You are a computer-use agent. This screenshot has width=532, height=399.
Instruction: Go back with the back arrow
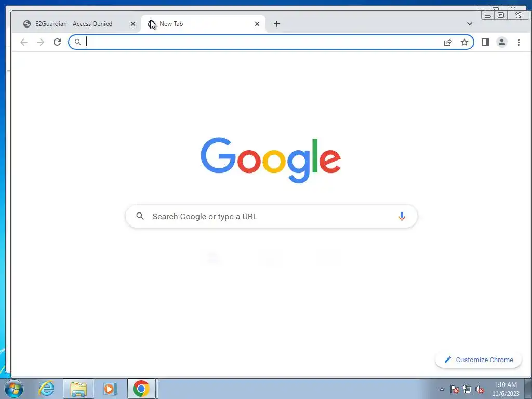tap(24, 42)
